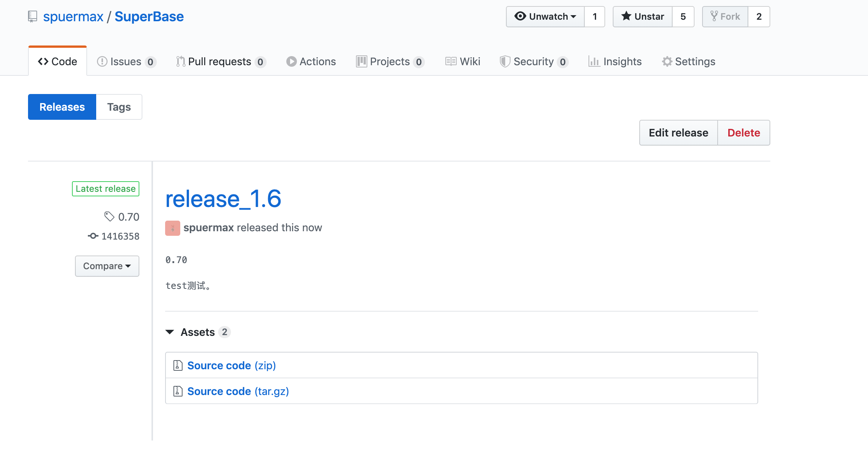868x464 pixels.
Task: Download Source code (tar.gz)
Action: (x=238, y=391)
